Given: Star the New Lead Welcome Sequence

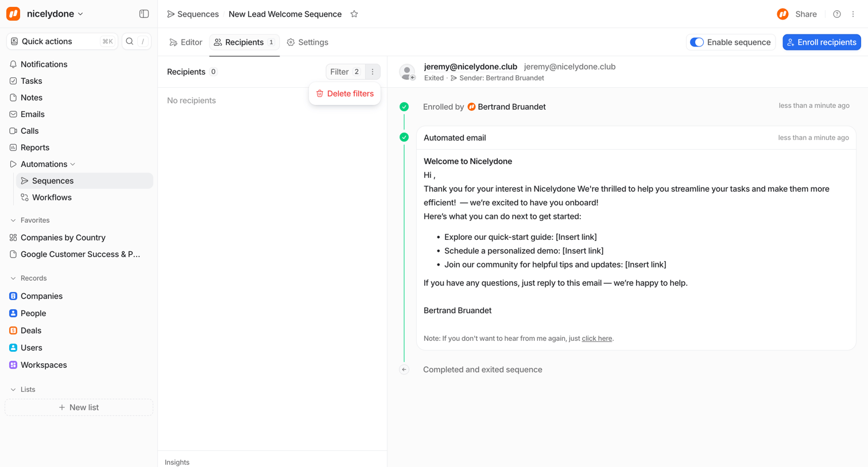Looking at the screenshot, I should pos(354,14).
